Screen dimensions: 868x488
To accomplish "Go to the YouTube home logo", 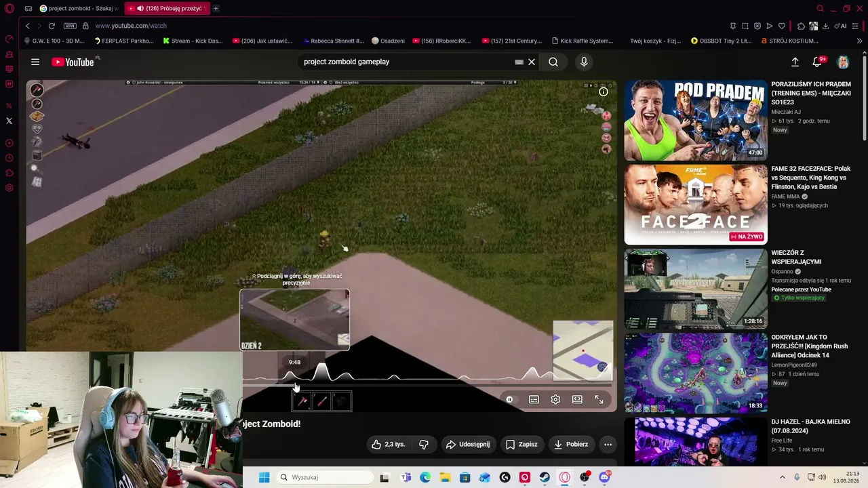I will pos(73,62).
